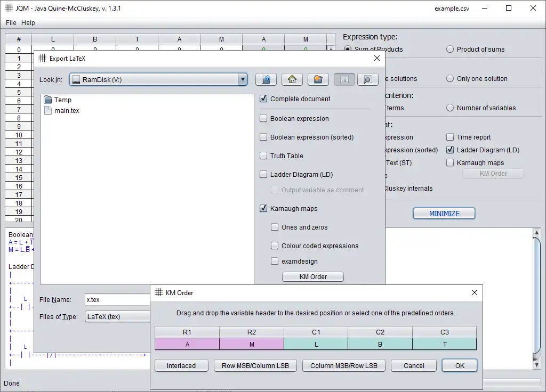Check the examdesign option
Image resolution: width=546 pixels, height=392 pixels.
275,261
